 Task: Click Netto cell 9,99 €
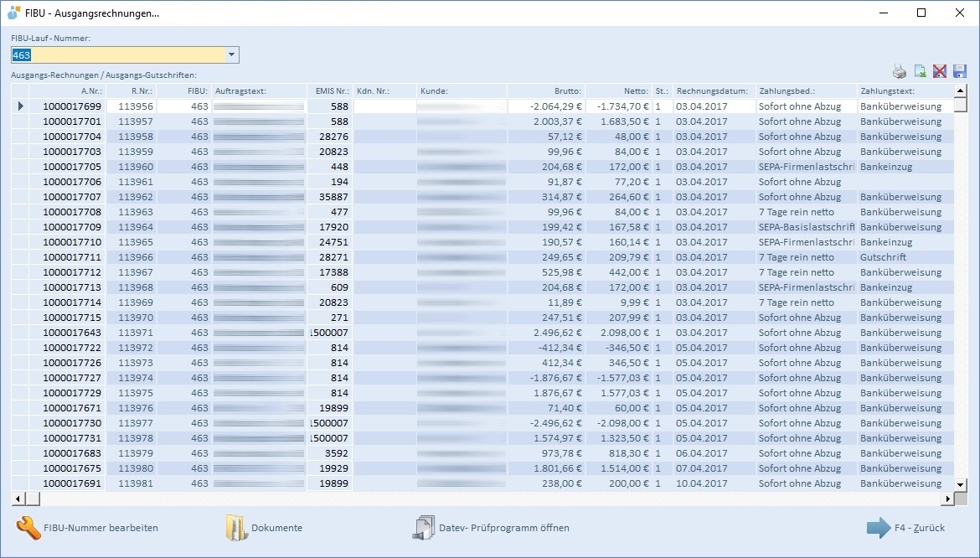pos(619,302)
